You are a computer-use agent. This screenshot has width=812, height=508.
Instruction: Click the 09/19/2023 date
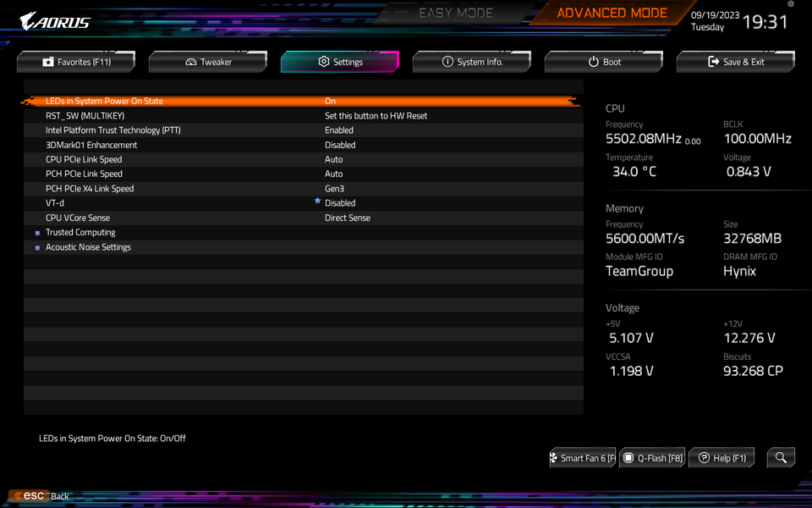point(716,15)
